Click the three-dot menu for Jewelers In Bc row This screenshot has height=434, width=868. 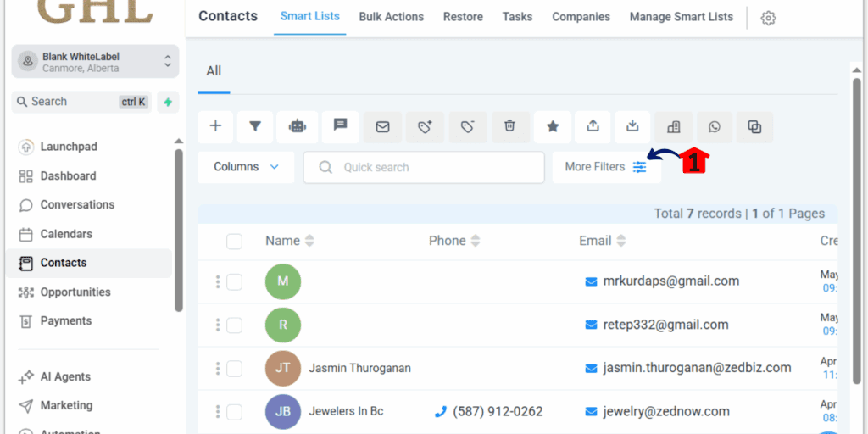[218, 412]
